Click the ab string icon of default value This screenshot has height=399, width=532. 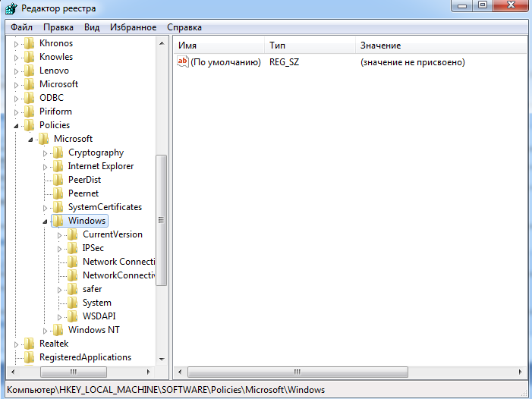(183, 61)
